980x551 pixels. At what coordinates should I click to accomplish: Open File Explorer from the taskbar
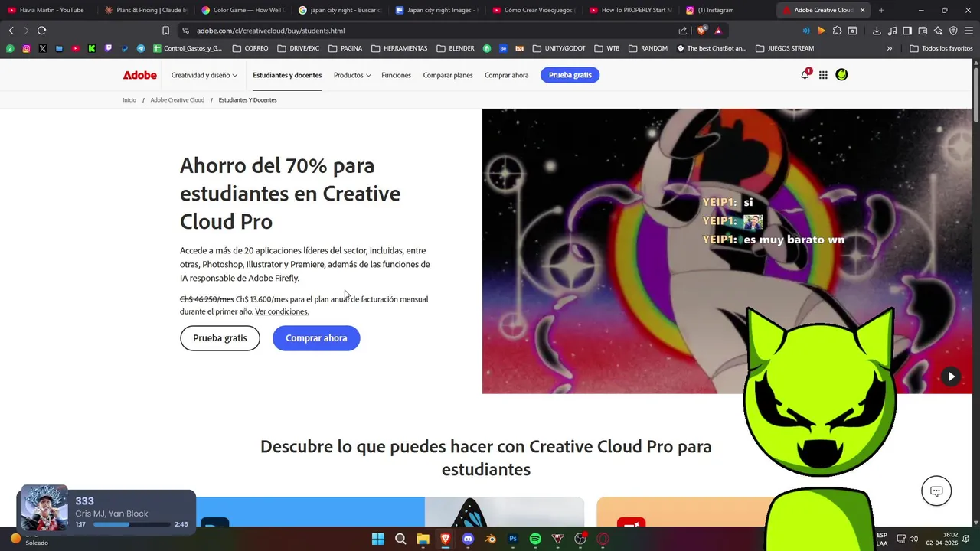coord(423,539)
